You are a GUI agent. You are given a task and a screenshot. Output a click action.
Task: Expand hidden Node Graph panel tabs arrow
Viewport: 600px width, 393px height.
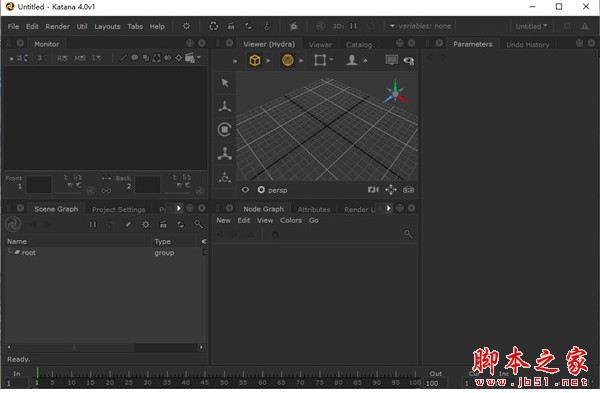click(x=388, y=208)
